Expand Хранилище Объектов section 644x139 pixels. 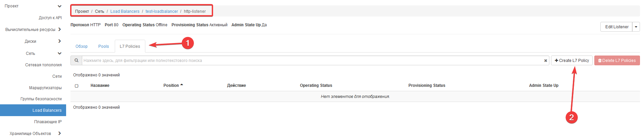59,133
